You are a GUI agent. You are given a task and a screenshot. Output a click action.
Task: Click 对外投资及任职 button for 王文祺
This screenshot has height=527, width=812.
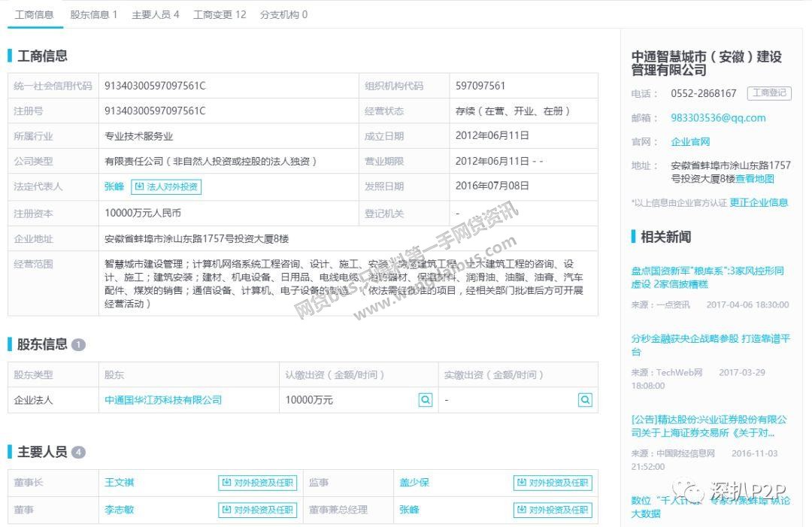[258, 483]
